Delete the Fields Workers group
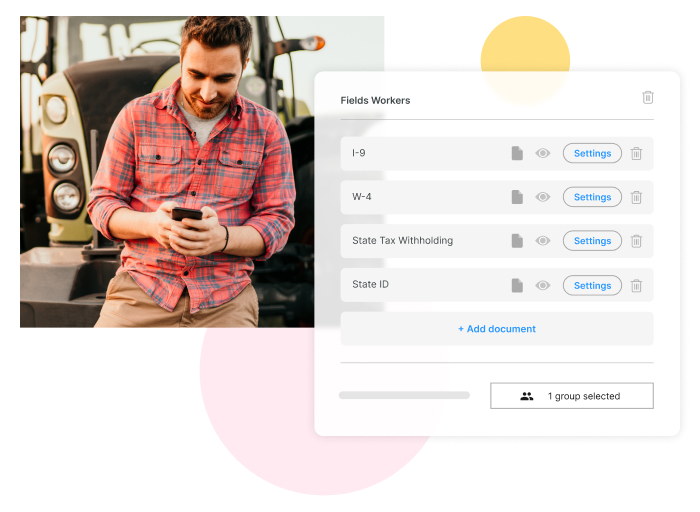Screen dimensions: 700x512 (x=648, y=97)
